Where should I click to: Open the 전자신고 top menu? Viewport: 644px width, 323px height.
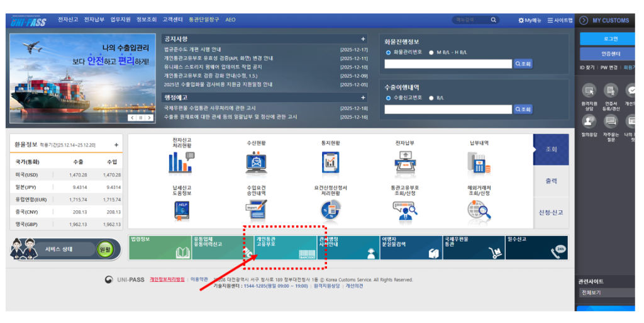point(68,20)
